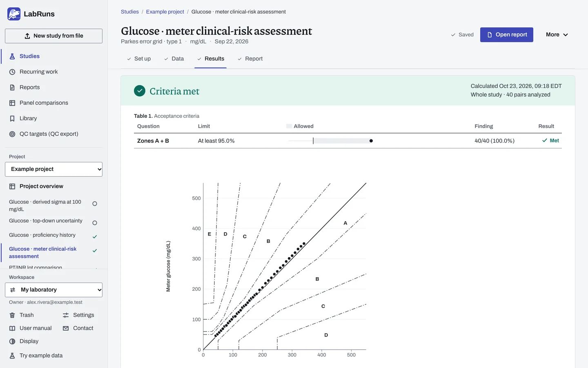Click the green Criteria met check badge
The height and width of the screenshot is (368, 588).
(140, 91)
